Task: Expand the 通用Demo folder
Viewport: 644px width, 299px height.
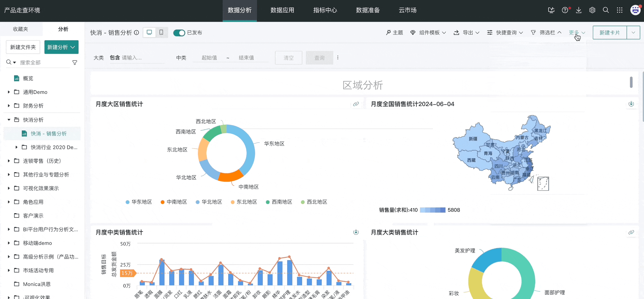Action: 9,92
